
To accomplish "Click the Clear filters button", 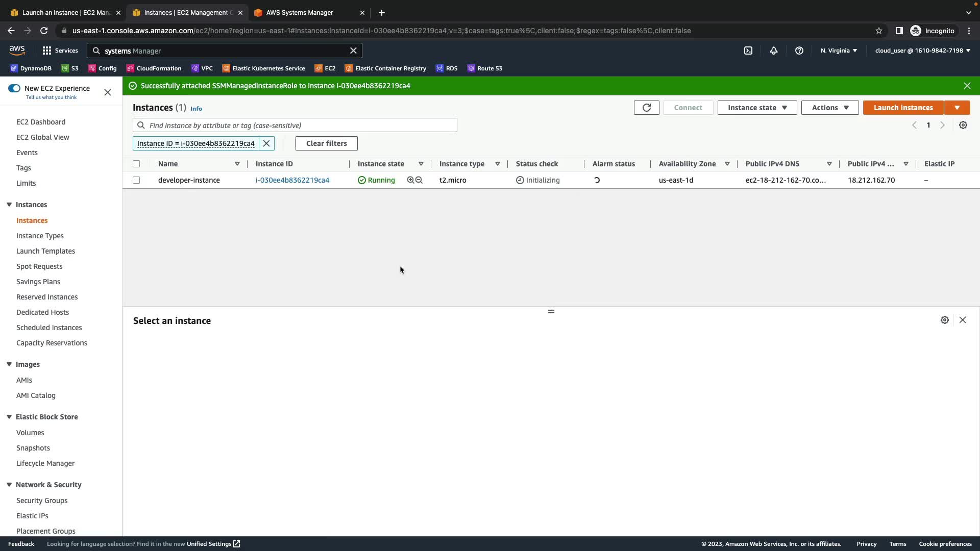I will (x=326, y=143).
